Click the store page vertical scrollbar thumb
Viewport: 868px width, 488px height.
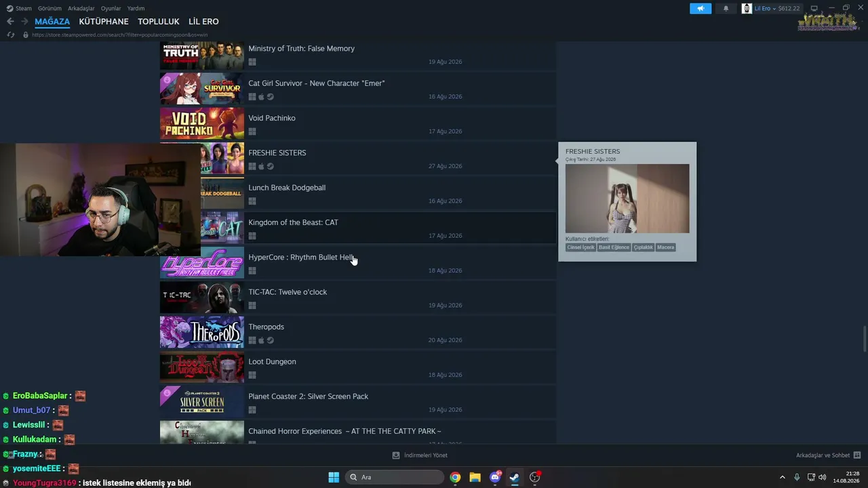pos(864,339)
